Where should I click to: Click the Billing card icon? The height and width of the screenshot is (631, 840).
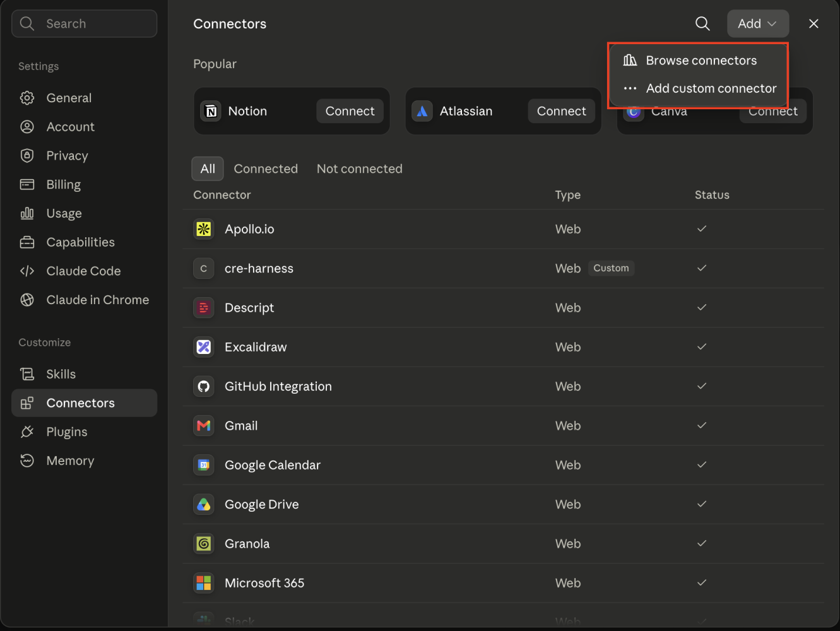pyautogui.click(x=27, y=184)
